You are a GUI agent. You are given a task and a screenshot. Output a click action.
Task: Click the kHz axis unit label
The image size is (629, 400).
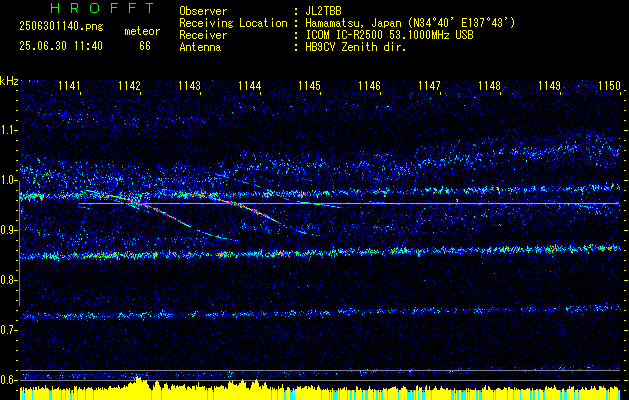coord(9,81)
